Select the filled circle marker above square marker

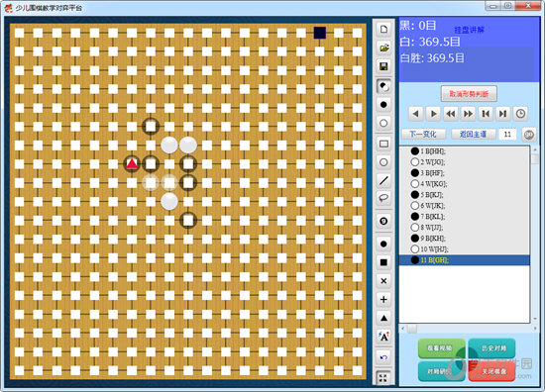click(383, 244)
